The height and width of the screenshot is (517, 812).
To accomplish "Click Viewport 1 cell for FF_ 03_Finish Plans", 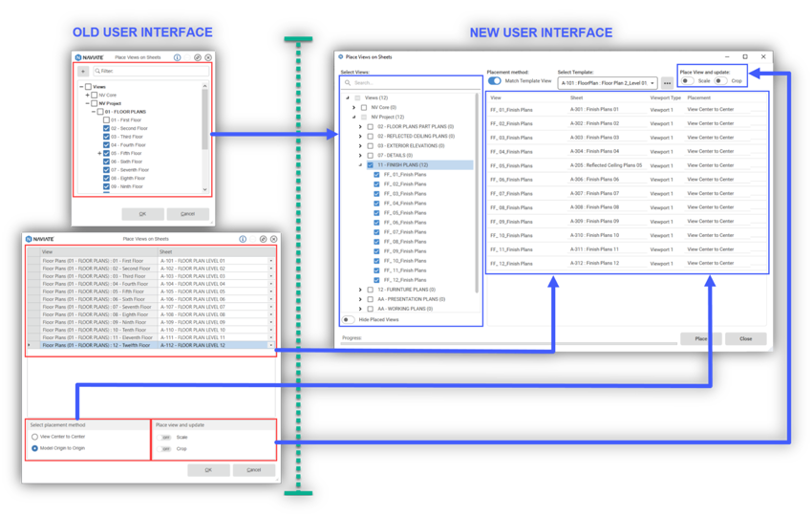I will tap(661, 138).
